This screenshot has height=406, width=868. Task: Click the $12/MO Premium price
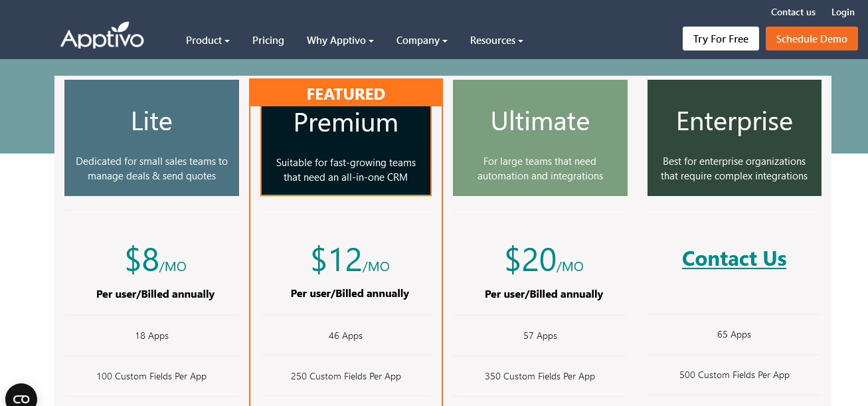coord(350,260)
